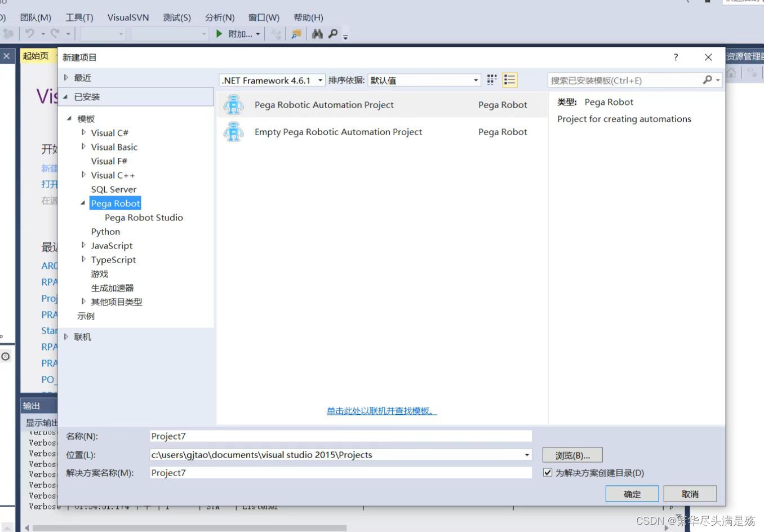Select Empty Pega Robotic Automation Project name

point(338,132)
